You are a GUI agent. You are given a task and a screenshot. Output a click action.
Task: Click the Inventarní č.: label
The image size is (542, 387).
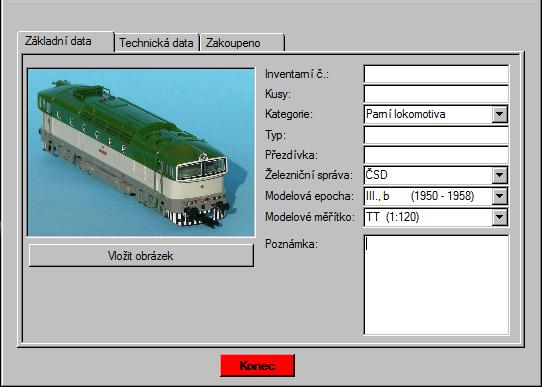coord(297,74)
